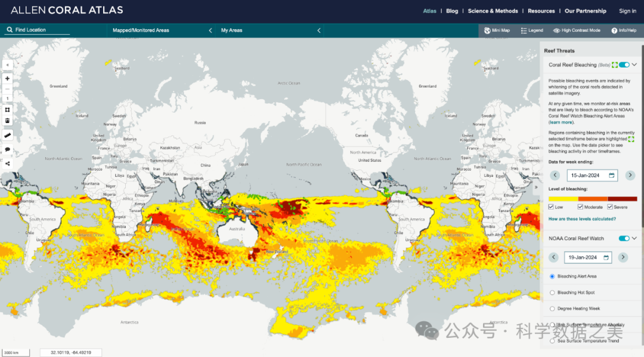Open the Science & Methods menu
The width and height of the screenshot is (644, 357).
click(493, 11)
